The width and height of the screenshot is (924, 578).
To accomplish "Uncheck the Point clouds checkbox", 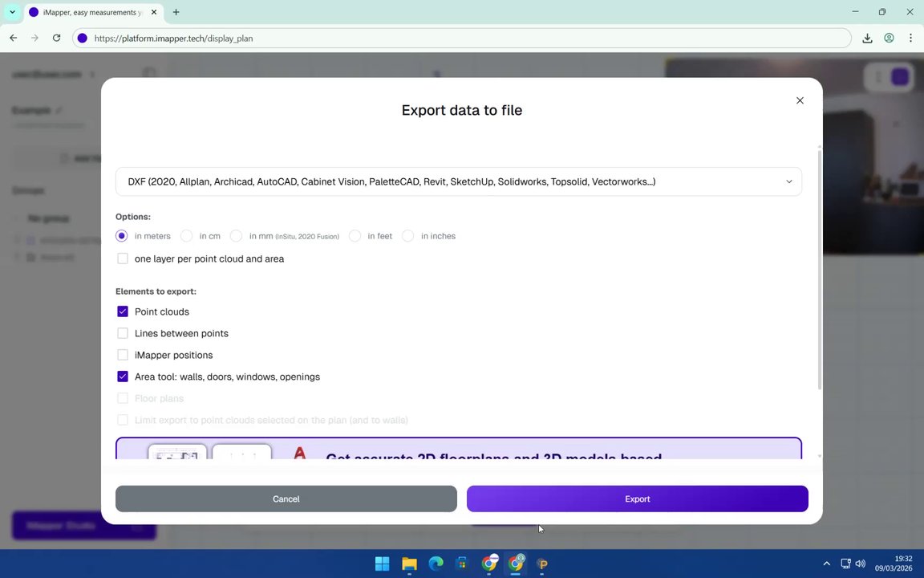I will click(123, 311).
